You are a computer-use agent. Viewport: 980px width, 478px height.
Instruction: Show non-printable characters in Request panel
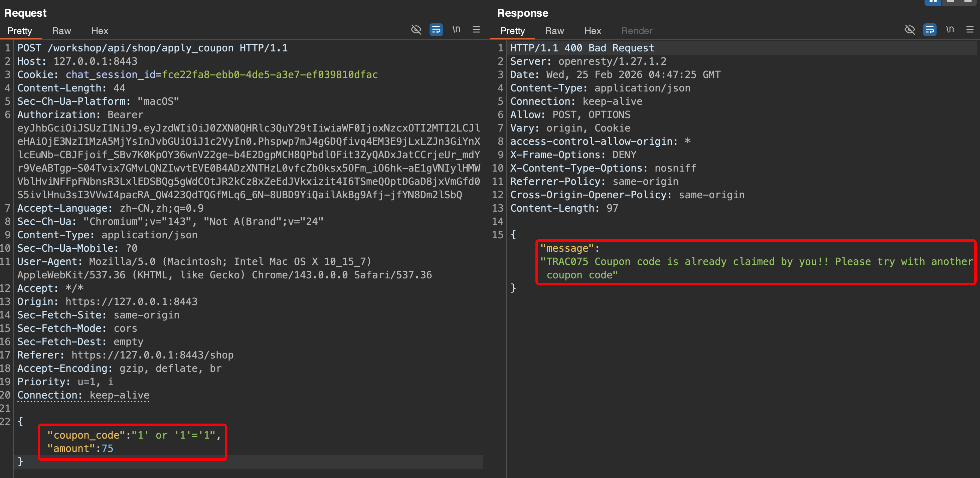click(456, 30)
